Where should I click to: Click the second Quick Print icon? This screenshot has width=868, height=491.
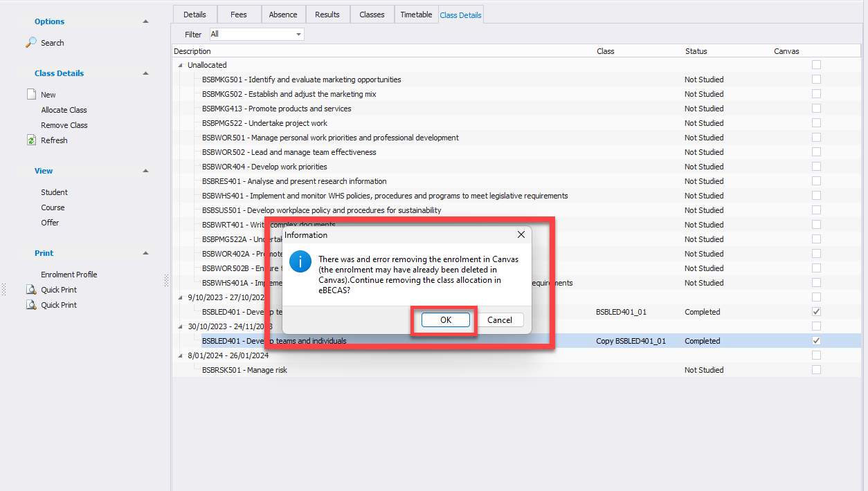tap(31, 305)
